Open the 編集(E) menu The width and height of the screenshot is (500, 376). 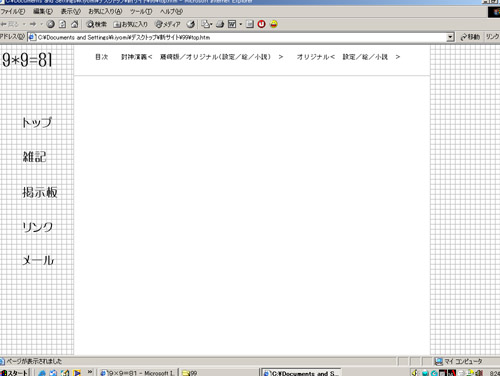43,12
